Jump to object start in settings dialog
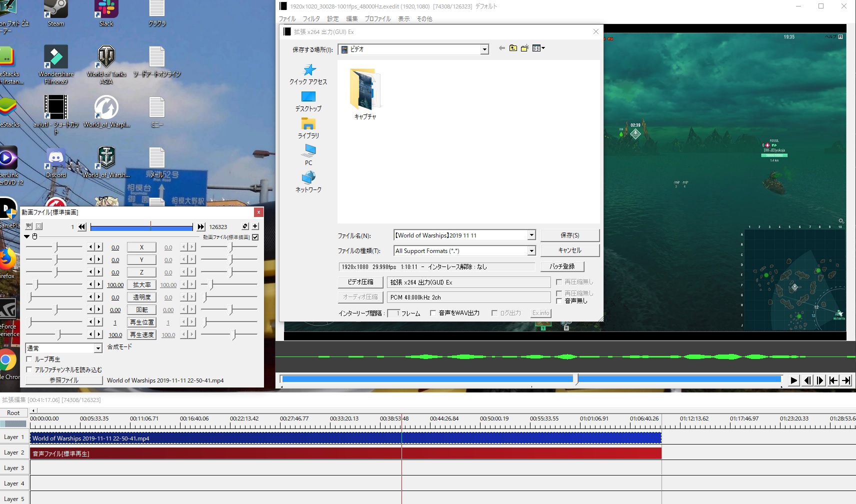Screen dimensions: 856x504 82,227
